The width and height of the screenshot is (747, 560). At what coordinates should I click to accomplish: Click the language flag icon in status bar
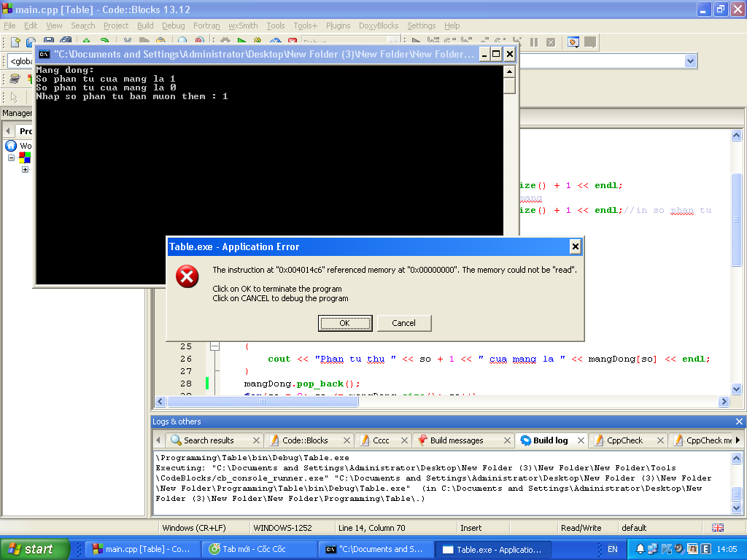coord(718,528)
